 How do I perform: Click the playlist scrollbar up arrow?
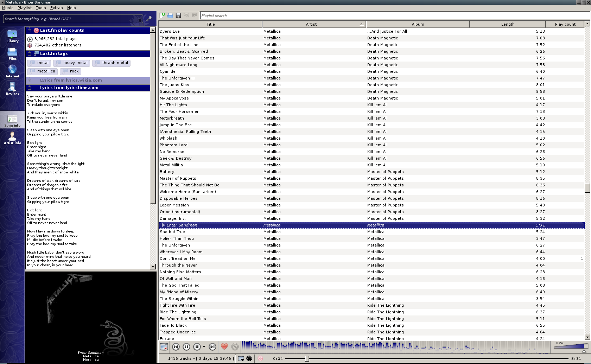tap(587, 24)
